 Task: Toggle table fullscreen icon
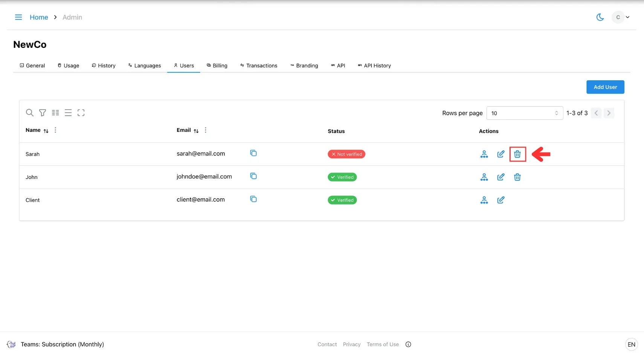[81, 113]
